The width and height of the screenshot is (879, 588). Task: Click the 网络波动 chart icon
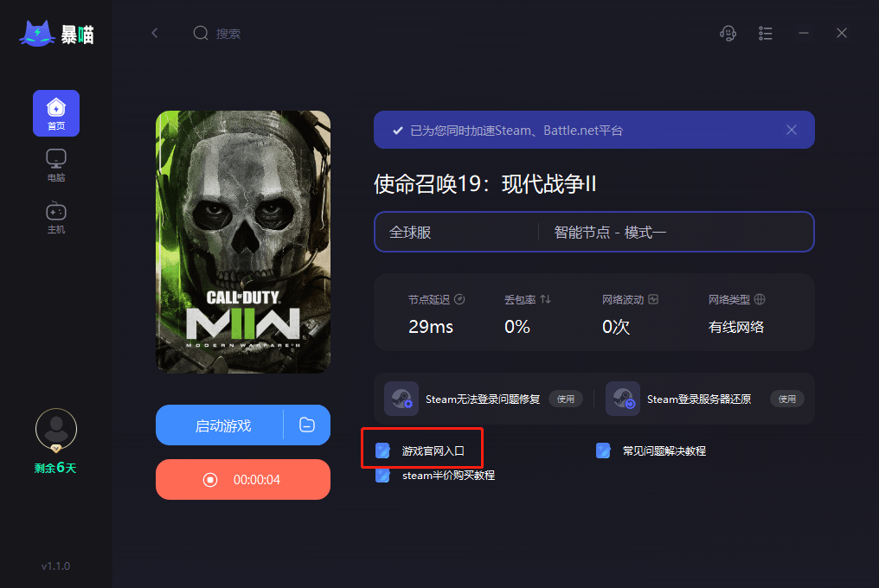click(653, 299)
